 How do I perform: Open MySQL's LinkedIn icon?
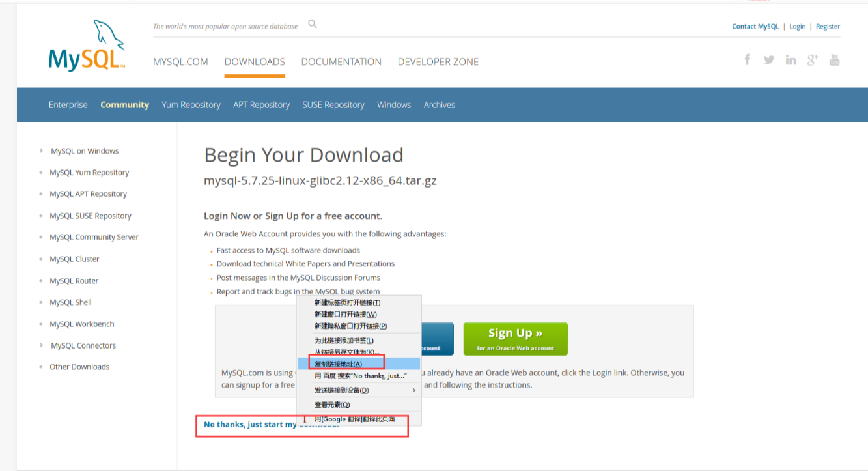791,60
